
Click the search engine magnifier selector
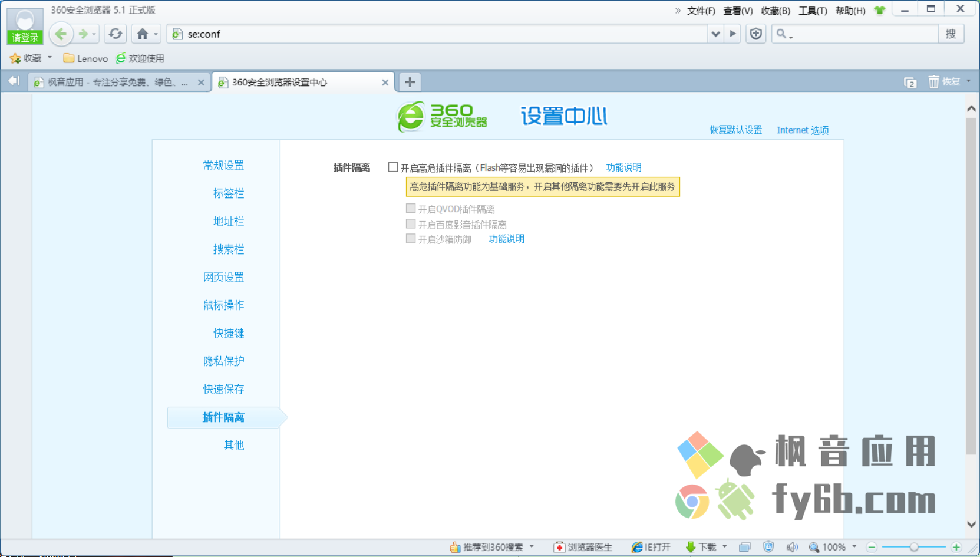click(784, 34)
